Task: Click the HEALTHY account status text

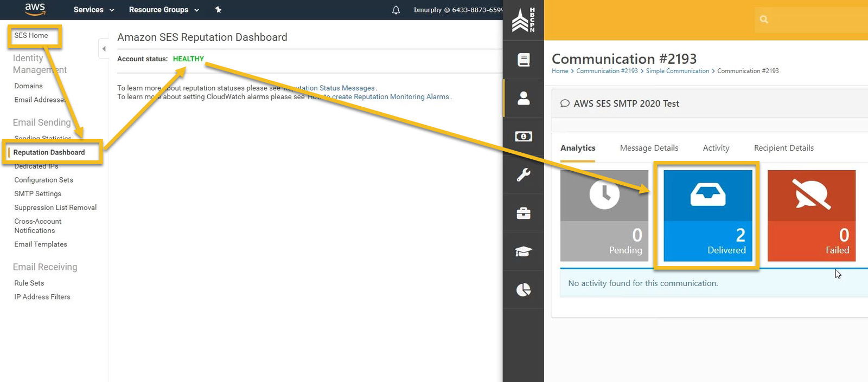Action: pyautogui.click(x=188, y=59)
